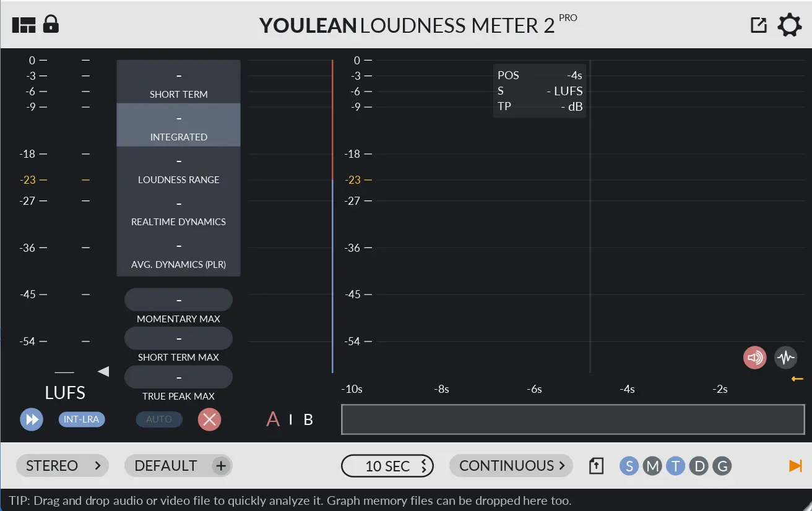The image size is (812, 511).
Task: Toggle the red speaker monitor icon
Action: (x=755, y=358)
